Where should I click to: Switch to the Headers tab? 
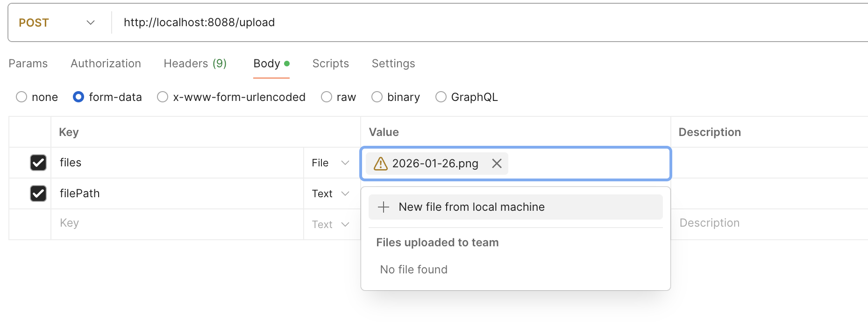195,64
